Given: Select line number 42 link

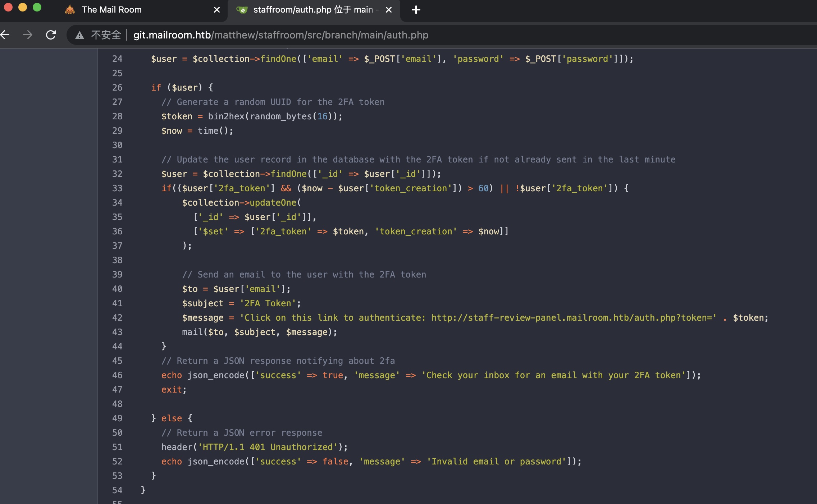Looking at the screenshot, I should pyautogui.click(x=117, y=318).
